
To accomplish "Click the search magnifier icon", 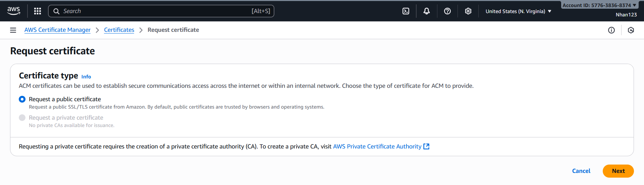I will 56,11.
